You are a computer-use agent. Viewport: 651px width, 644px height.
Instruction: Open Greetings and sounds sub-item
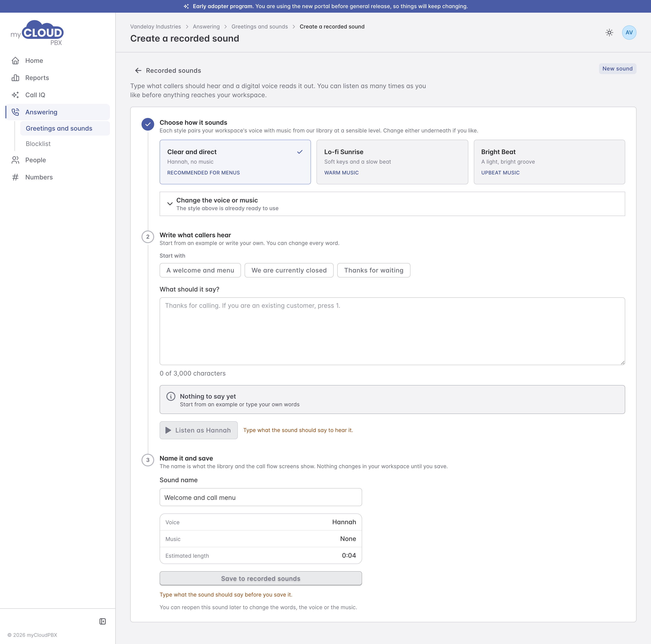tap(65, 128)
